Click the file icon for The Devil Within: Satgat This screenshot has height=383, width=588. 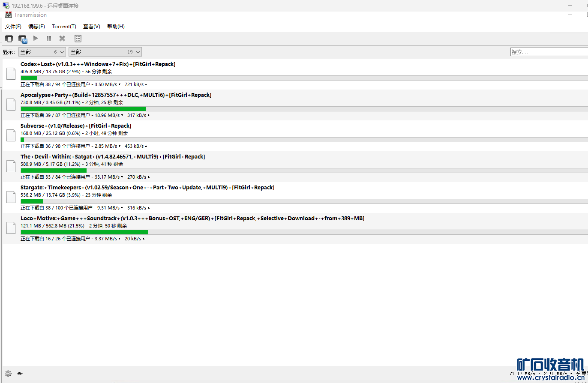pos(11,166)
